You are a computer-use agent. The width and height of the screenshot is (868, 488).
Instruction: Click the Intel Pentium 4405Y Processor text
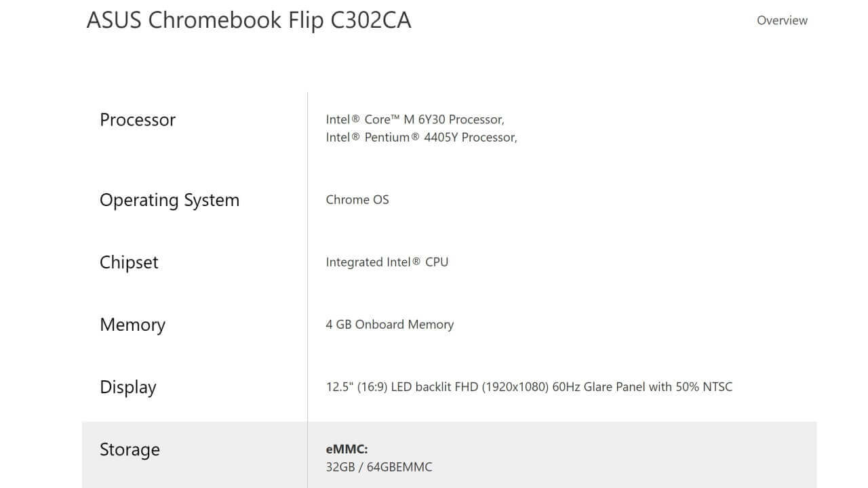tap(421, 138)
